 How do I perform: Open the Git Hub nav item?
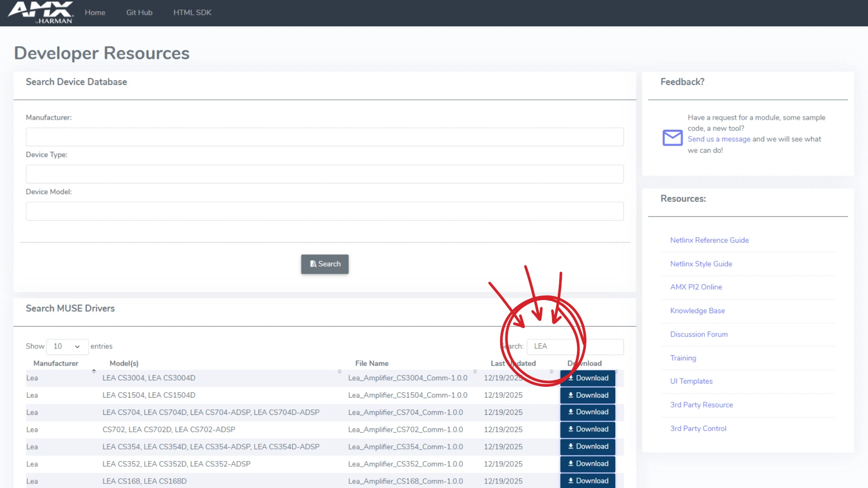(139, 13)
